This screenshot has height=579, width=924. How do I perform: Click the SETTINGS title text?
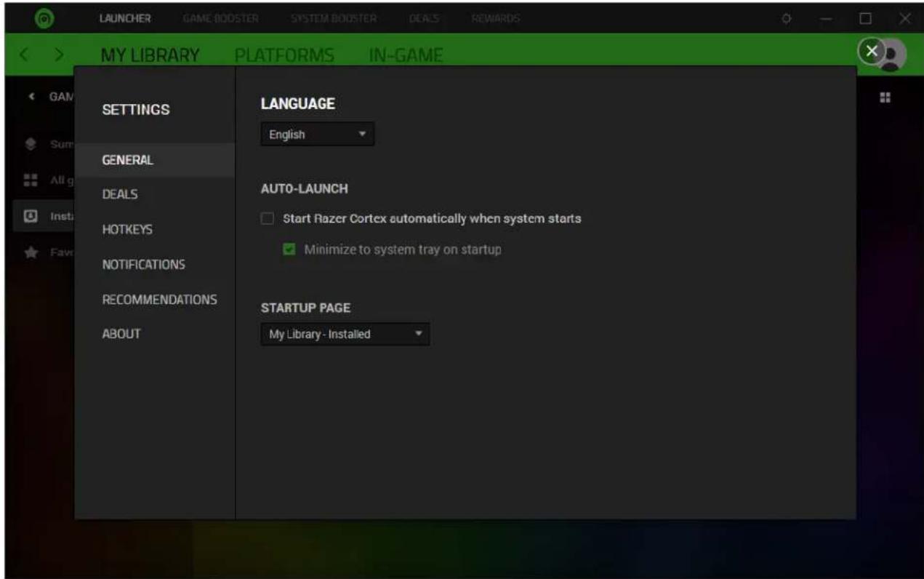pyautogui.click(x=135, y=110)
